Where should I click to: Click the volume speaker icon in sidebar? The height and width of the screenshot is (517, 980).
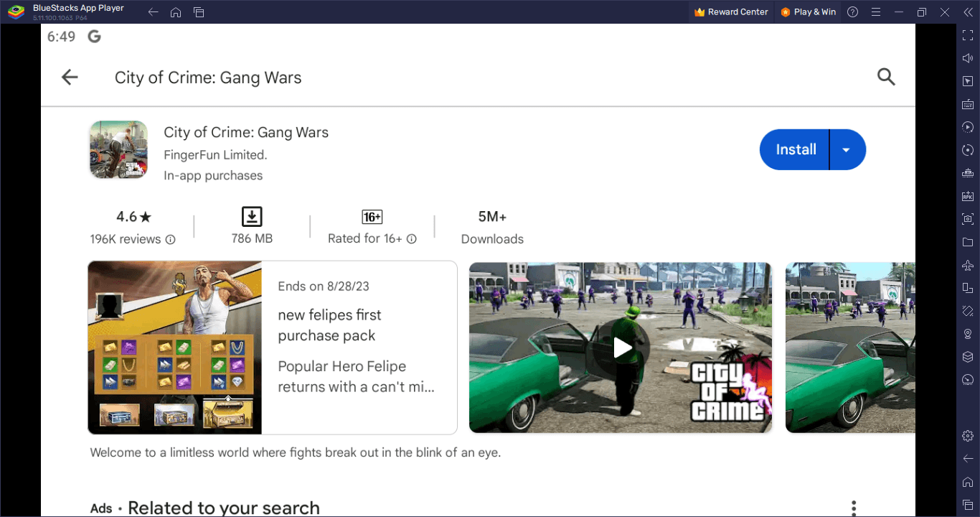pyautogui.click(x=968, y=58)
